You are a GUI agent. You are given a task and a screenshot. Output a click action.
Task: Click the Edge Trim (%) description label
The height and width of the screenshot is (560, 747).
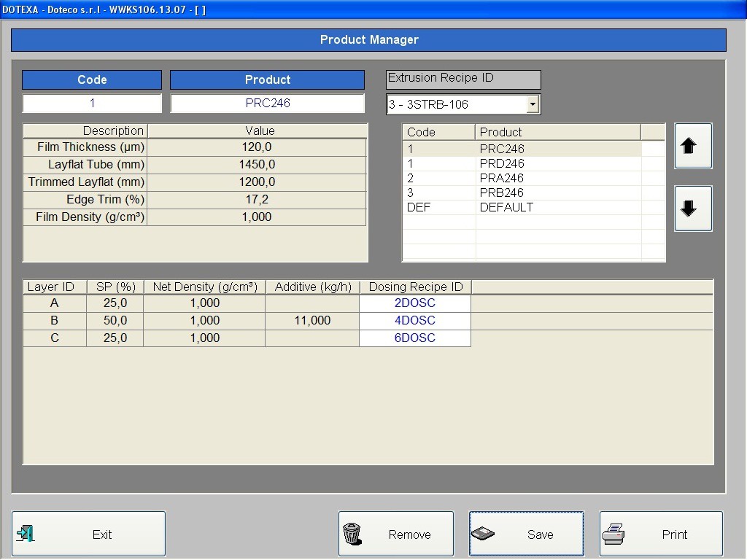[85, 200]
